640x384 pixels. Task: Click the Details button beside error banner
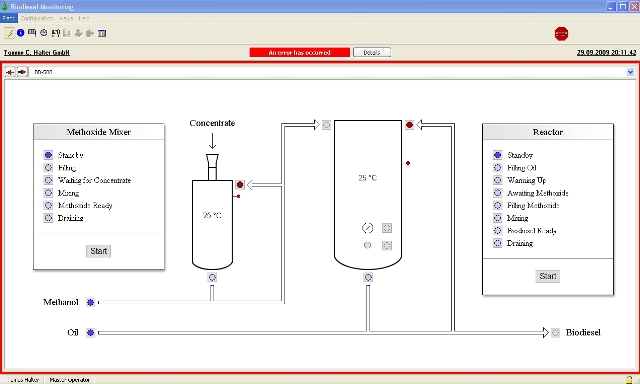click(x=372, y=52)
